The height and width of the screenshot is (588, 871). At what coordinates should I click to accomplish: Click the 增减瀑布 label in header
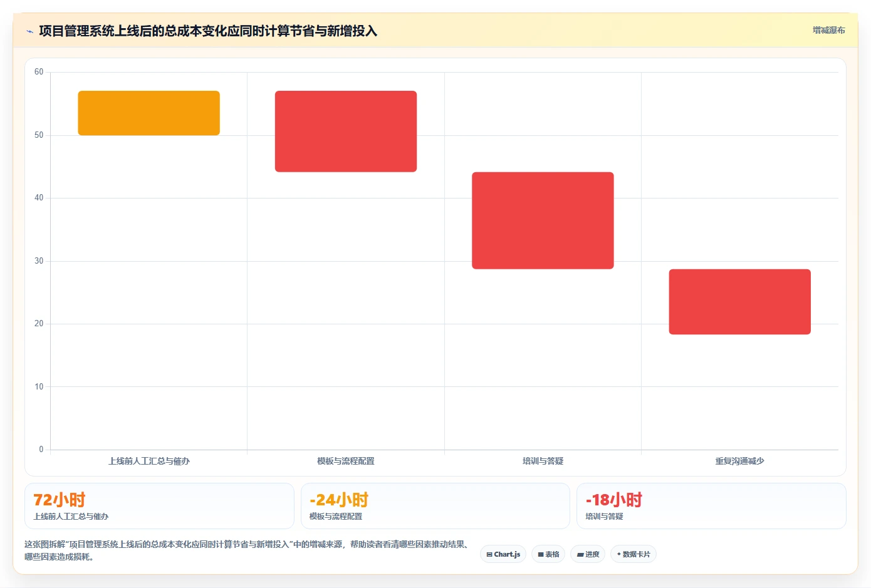point(828,30)
